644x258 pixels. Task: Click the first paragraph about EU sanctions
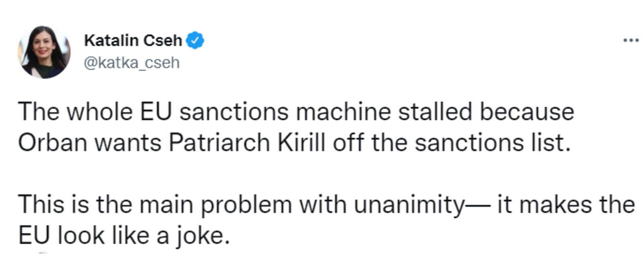click(296, 127)
